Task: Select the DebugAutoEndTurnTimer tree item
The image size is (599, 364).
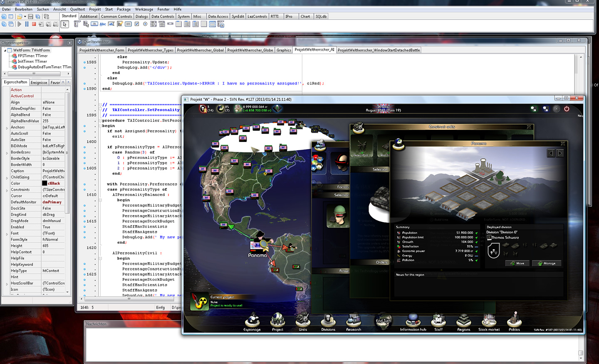Action: (x=42, y=67)
